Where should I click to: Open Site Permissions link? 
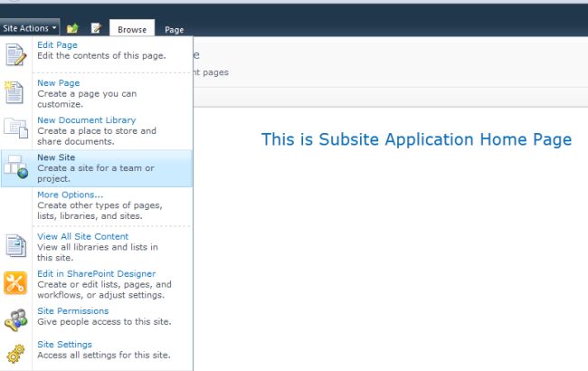click(73, 311)
